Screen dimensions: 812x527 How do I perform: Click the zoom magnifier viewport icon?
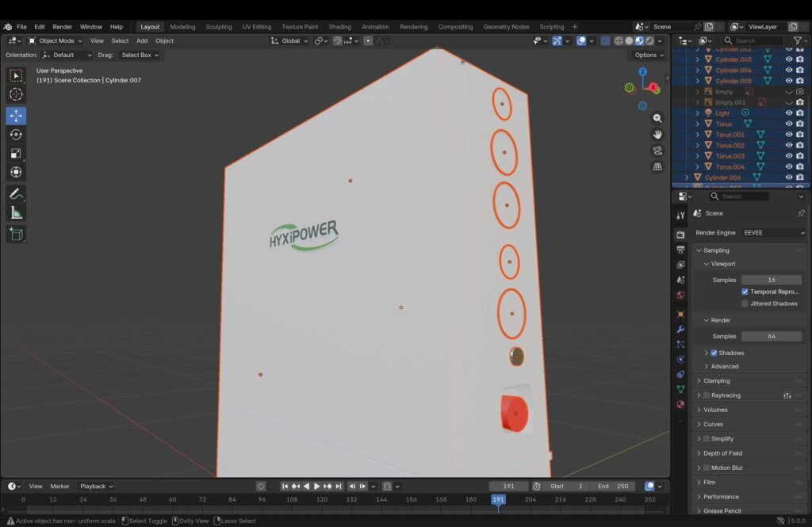[x=657, y=118]
